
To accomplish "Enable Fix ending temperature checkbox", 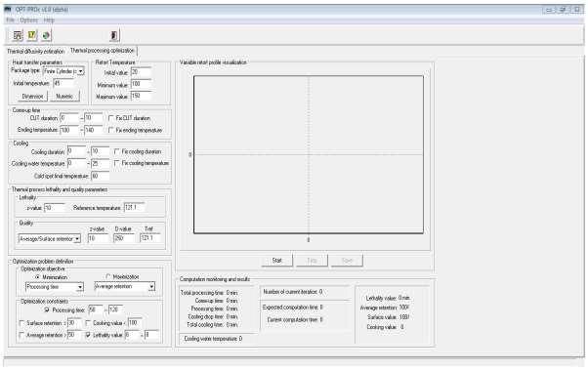I will coord(111,131).
